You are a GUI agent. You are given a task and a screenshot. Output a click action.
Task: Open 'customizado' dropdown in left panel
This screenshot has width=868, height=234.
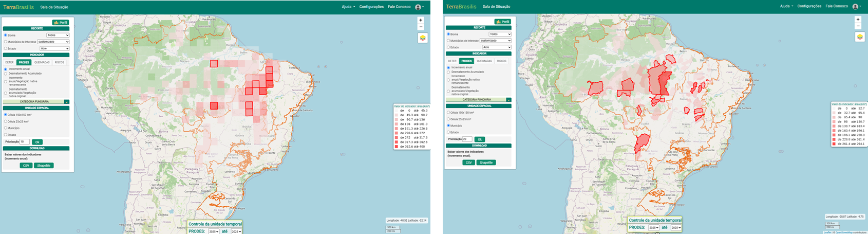coord(53,42)
